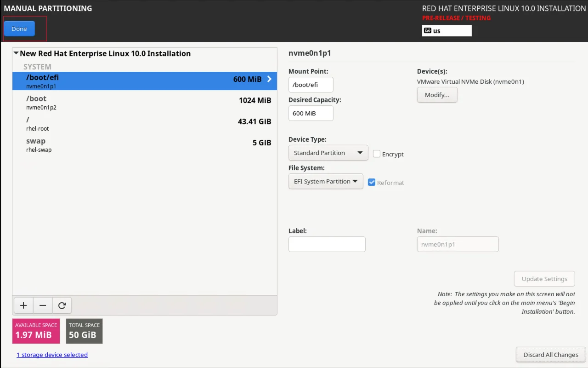
Task: Collapse New Red Hat Enterprise Linux installation tree
Action: (x=16, y=53)
